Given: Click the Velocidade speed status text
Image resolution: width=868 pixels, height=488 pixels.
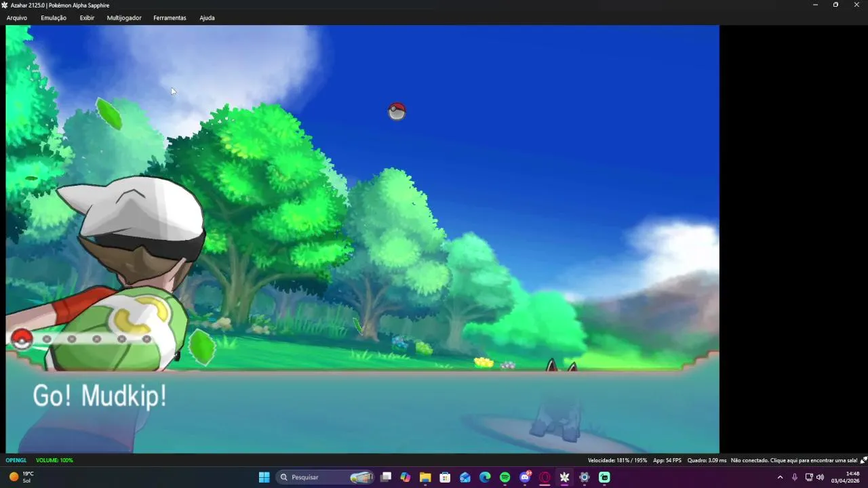Looking at the screenshot, I should click(x=617, y=460).
